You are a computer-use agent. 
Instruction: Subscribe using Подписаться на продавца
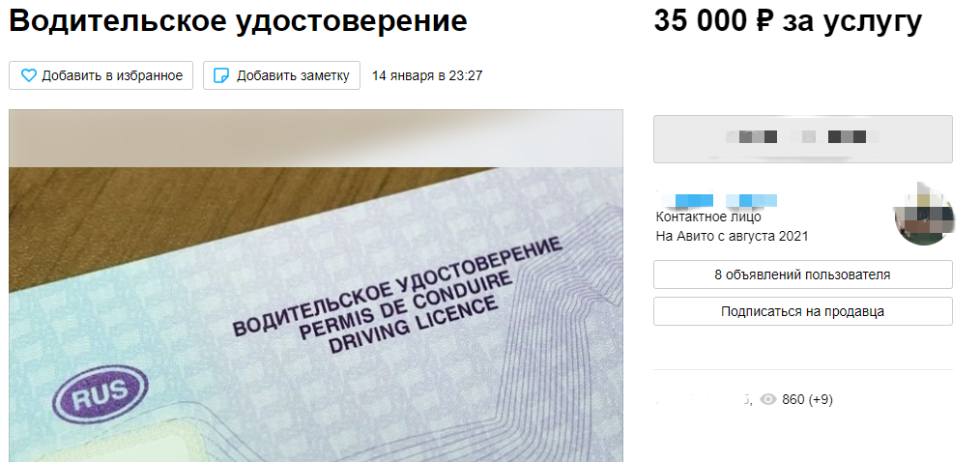click(x=802, y=311)
